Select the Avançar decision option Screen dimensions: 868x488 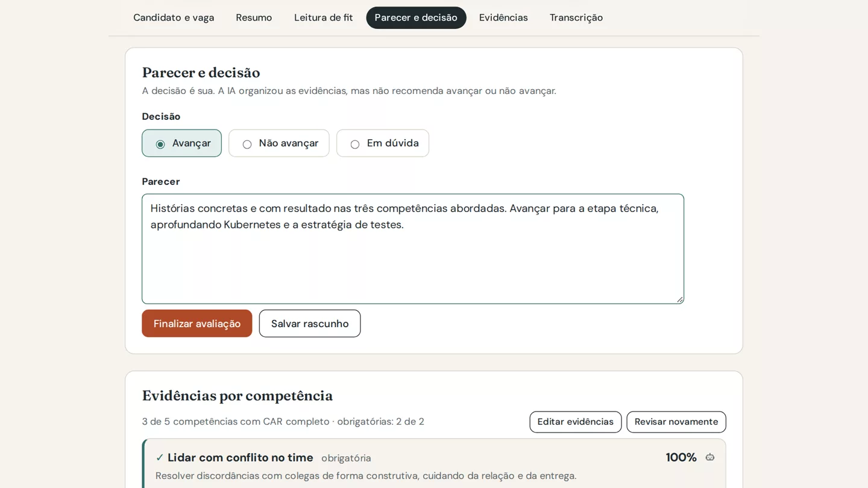181,143
